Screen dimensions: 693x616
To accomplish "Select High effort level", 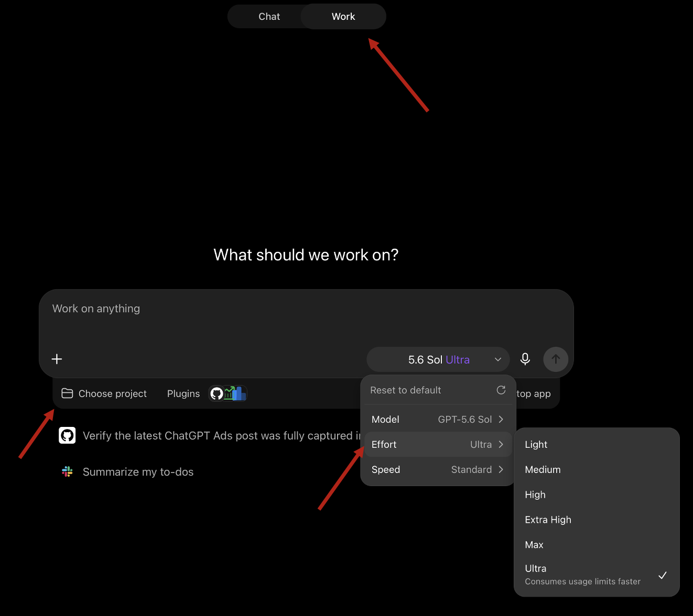I will pos(597,495).
